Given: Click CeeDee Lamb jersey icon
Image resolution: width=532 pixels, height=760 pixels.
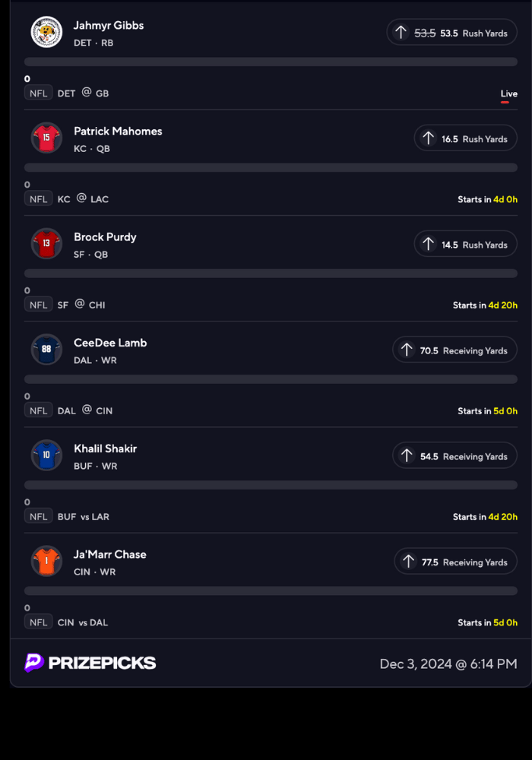Looking at the screenshot, I should (46, 349).
